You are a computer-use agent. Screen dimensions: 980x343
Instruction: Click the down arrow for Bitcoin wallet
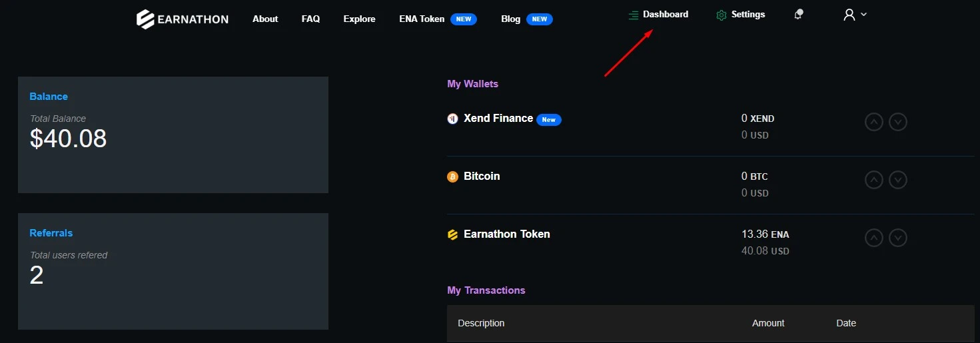click(x=898, y=180)
